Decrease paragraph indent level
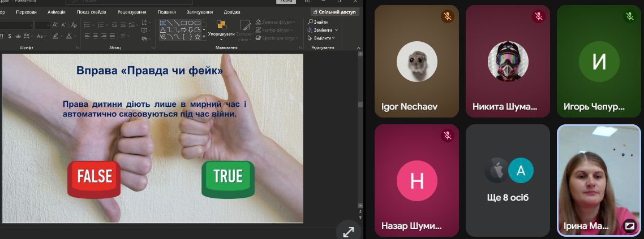 point(114,25)
